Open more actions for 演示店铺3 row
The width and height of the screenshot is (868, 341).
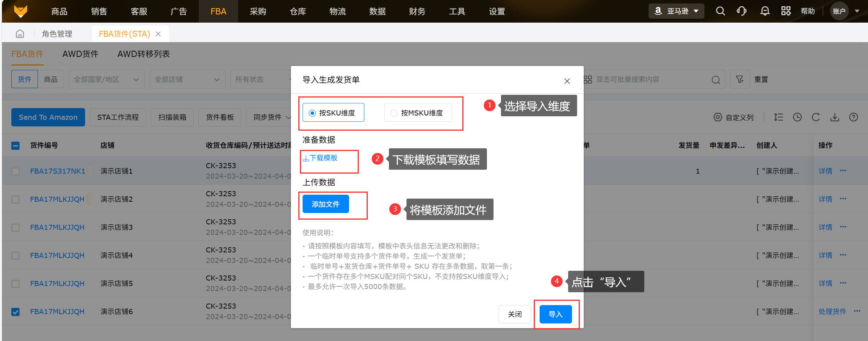(843, 227)
